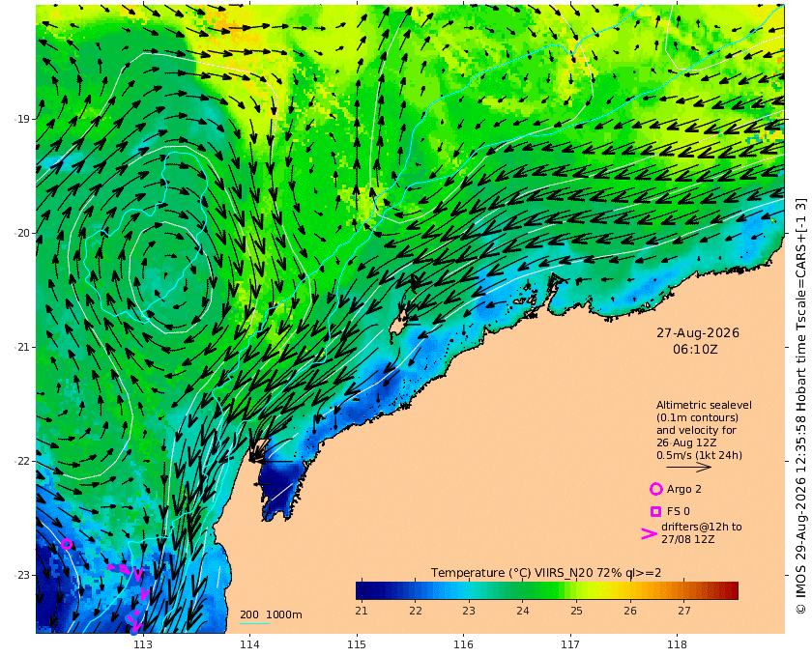
Task: Click the 'Argo 2' legend label
Action: pyautogui.click(x=684, y=489)
